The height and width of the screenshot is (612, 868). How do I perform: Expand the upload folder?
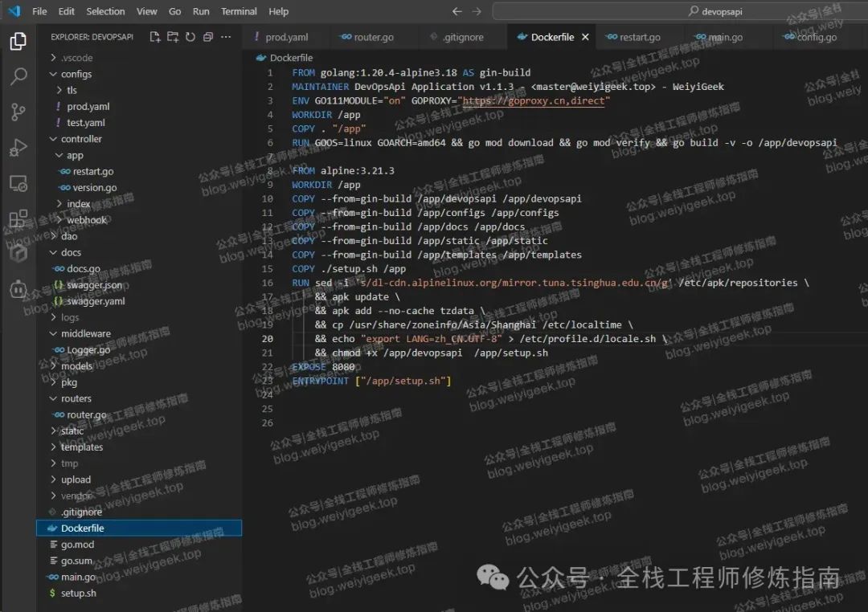[x=139, y=479]
